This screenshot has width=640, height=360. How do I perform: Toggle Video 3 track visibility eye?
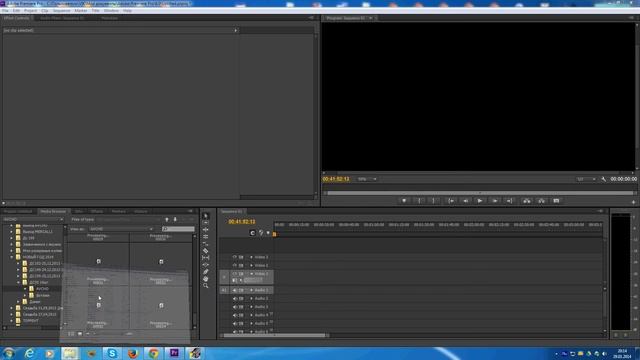pyautogui.click(x=235, y=257)
